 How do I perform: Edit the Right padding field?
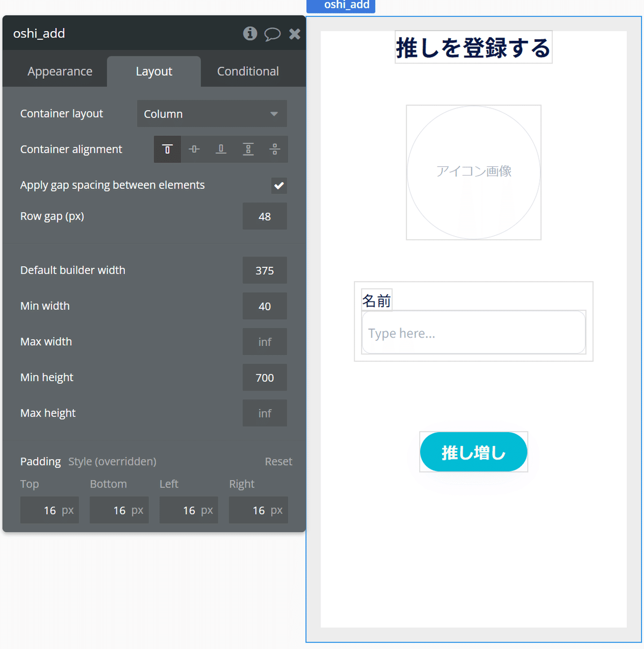point(259,510)
